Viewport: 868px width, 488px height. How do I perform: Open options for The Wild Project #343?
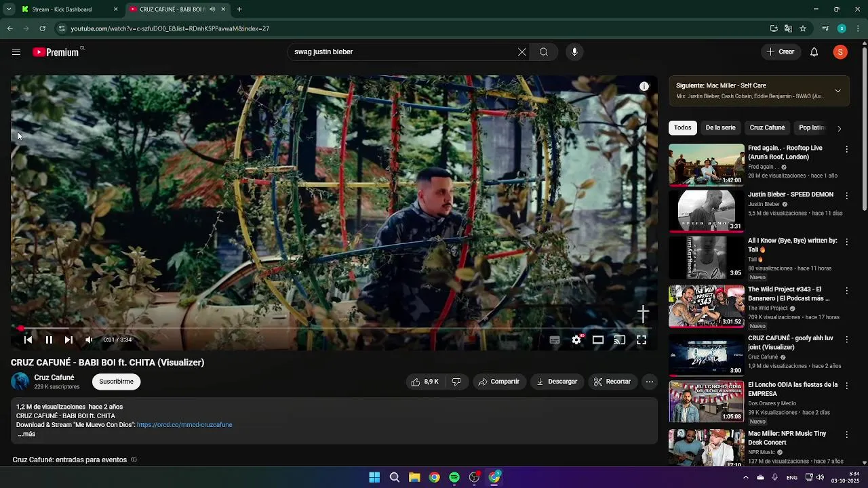click(x=846, y=290)
